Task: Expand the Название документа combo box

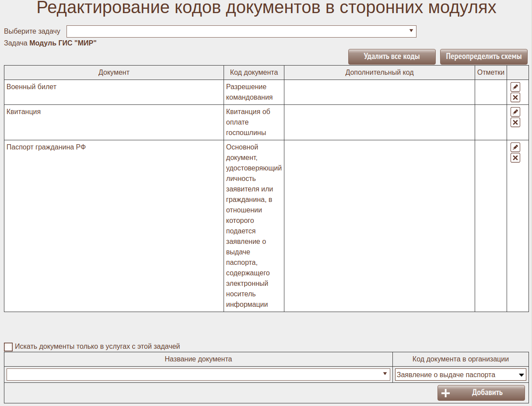Action: pos(198,375)
